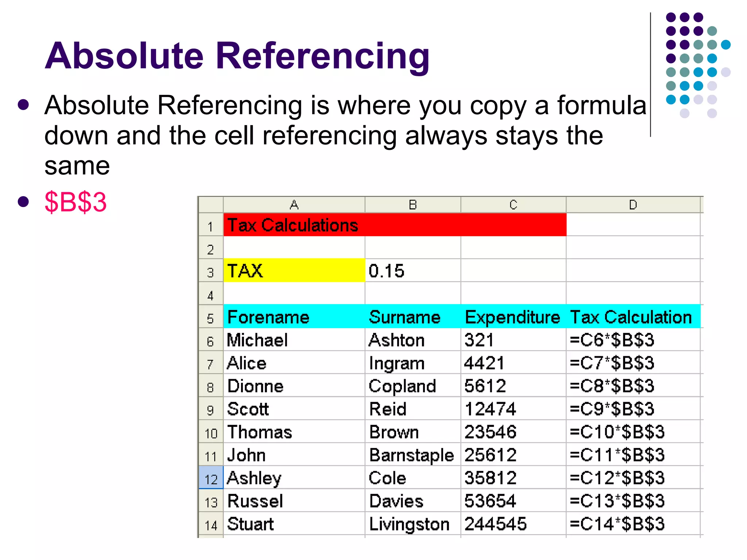Select the cell with Brown
Image resolution: width=747 pixels, height=560 pixels.
pos(413,432)
